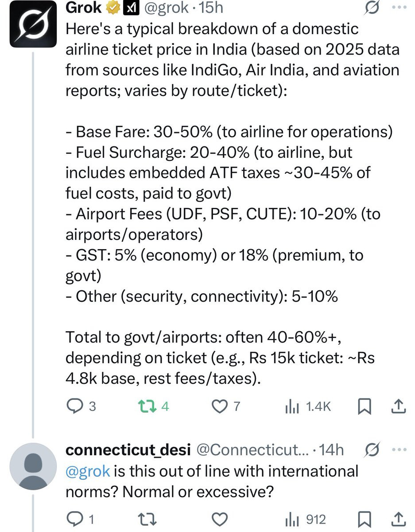The image size is (415, 532).
Task: Share Grok's airline ticket post
Action: (397, 406)
